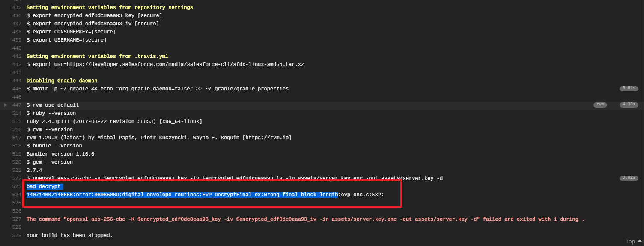Click the up arrow icon beside Top
The width and height of the screenshot is (644, 246).
(x=639, y=241)
